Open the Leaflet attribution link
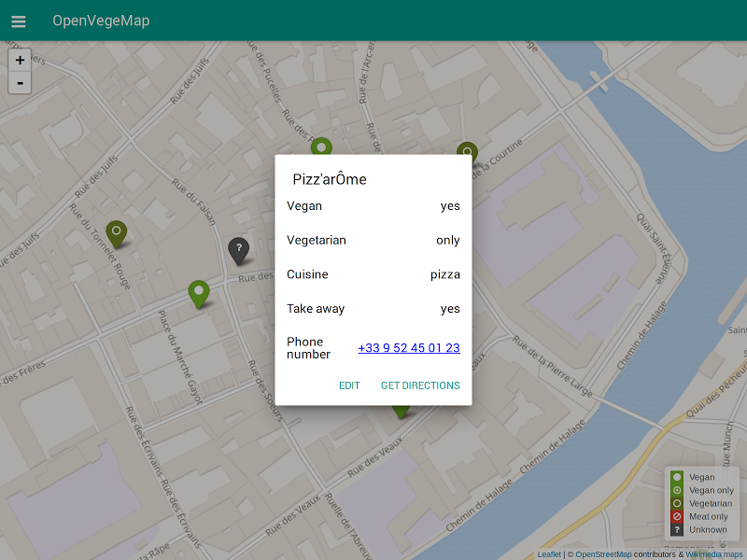Screen dimensions: 747x560 [549, 554]
